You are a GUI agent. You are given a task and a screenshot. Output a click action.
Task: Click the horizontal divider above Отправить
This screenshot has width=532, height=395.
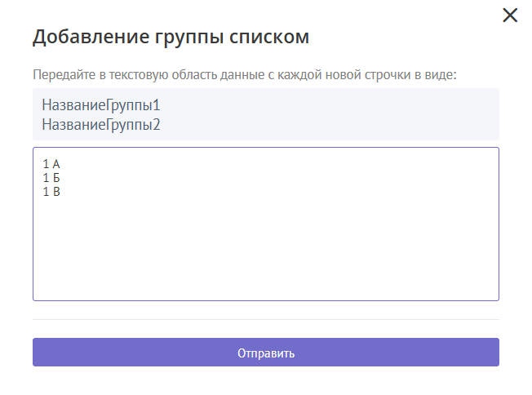point(265,319)
